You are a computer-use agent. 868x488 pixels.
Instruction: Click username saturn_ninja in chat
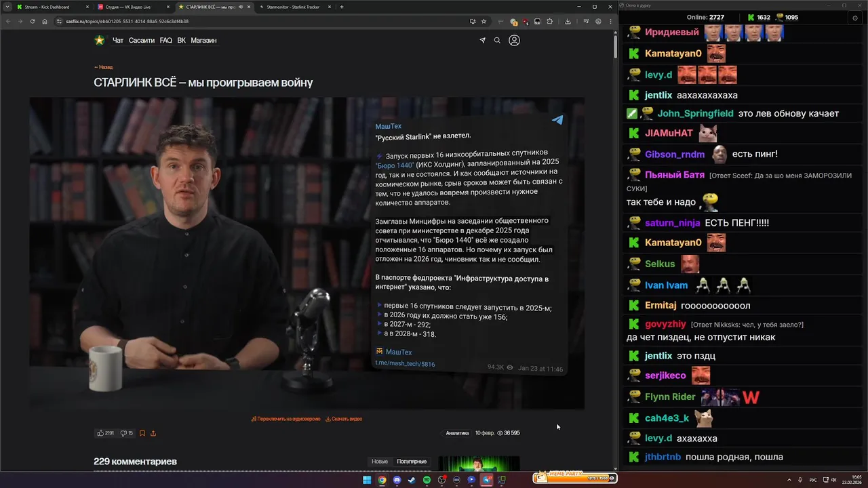click(672, 223)
